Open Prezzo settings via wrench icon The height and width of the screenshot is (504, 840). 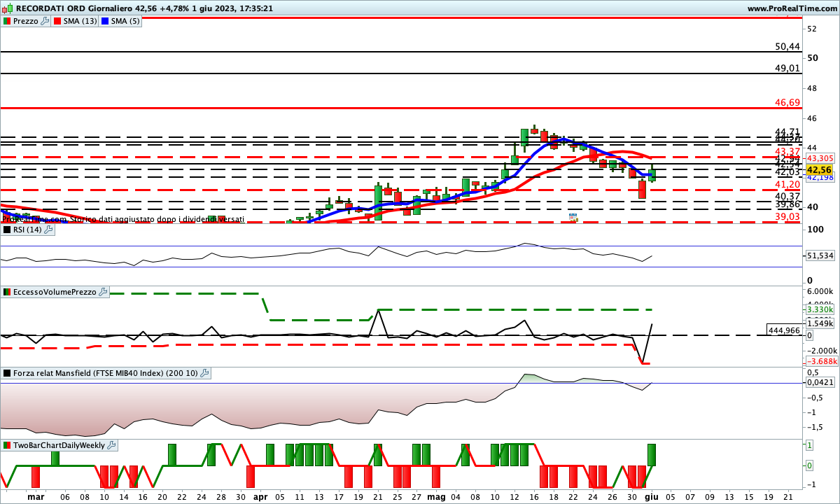pyautogui.click(x=45, y=21)
